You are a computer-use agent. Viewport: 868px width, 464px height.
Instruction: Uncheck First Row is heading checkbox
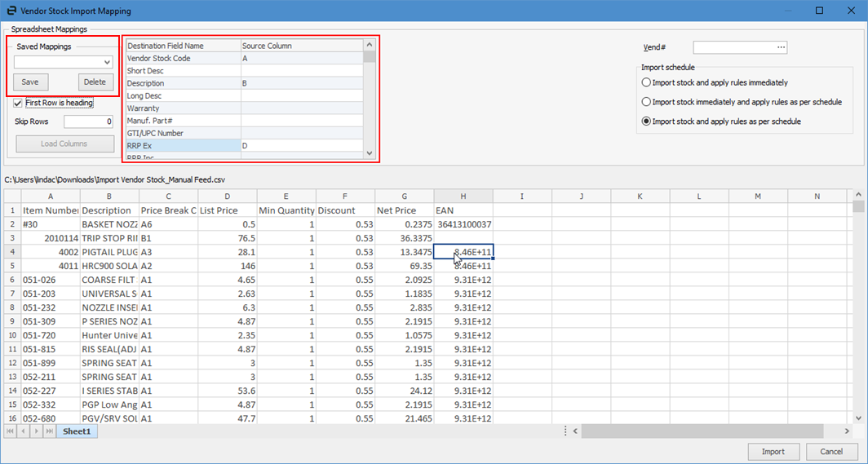(x=19, y=103)
